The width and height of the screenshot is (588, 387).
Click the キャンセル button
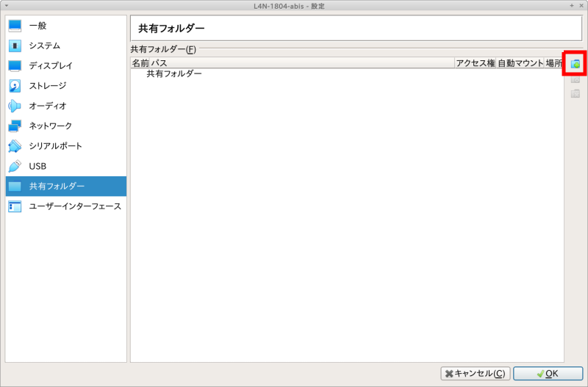(x=475, y=374)
